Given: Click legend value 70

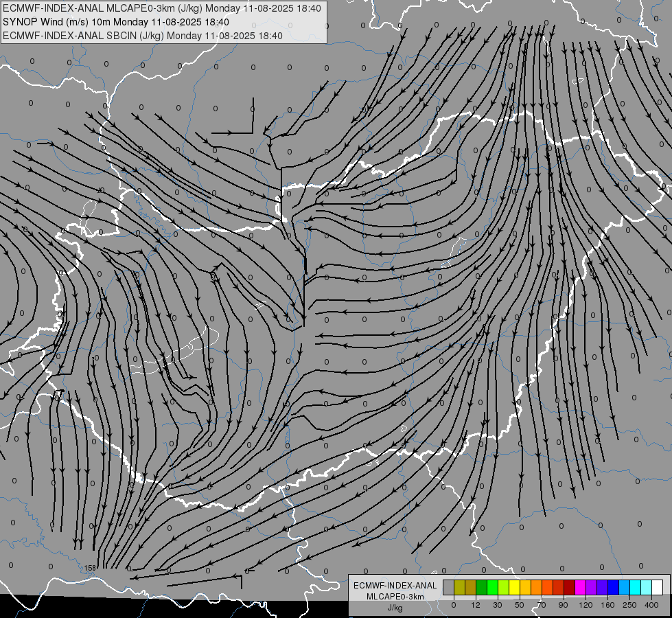Looking at the screenshot, I should [542, 605].
